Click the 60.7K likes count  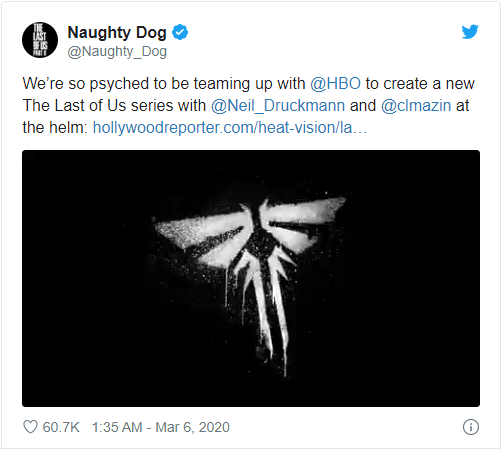(61, 427)
